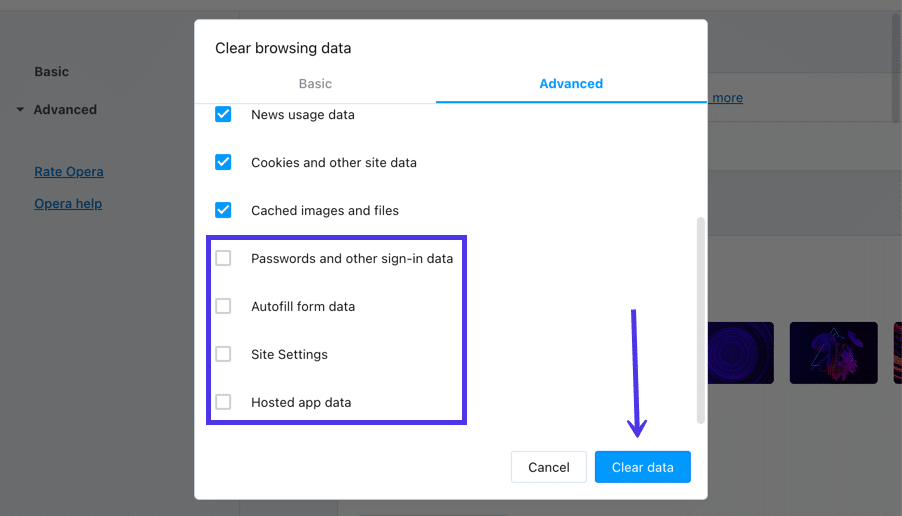Collapse the Advanced sidebar section arrow
Viewport: 902px width, 516px height.
click(x=20, y=110)
